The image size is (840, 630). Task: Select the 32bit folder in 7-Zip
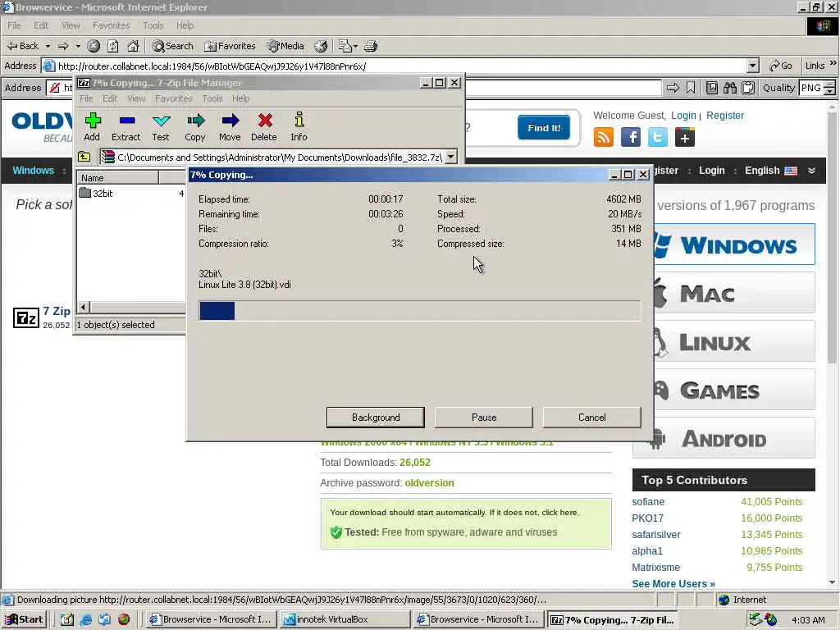[x=97, y=194]
